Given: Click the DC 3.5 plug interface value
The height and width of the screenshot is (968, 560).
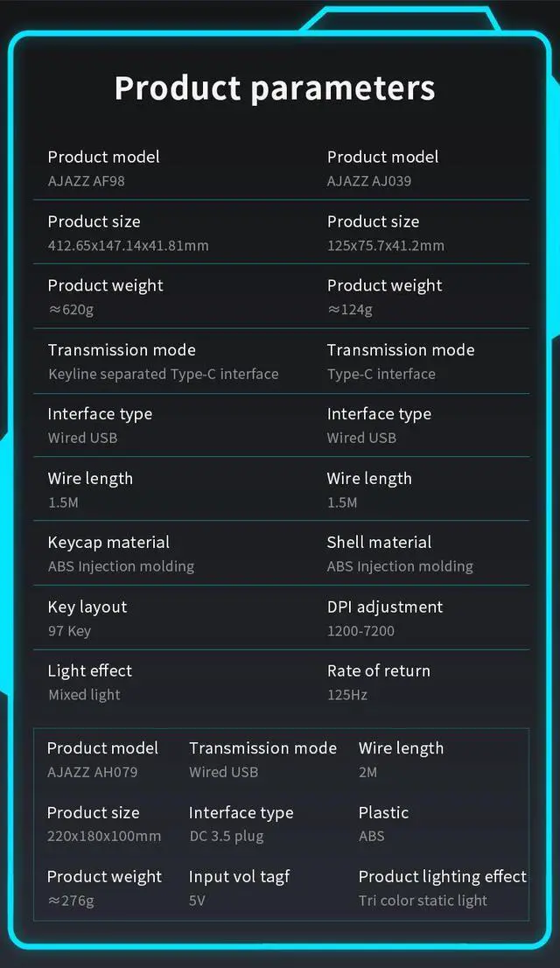Looking at the screenshot, I should [x=226, y=836].
